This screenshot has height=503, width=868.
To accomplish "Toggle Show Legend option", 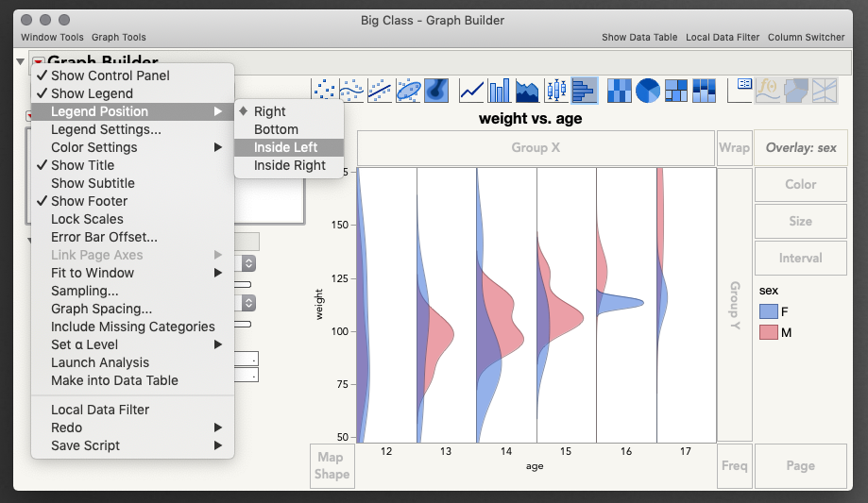I will point(133,93).
